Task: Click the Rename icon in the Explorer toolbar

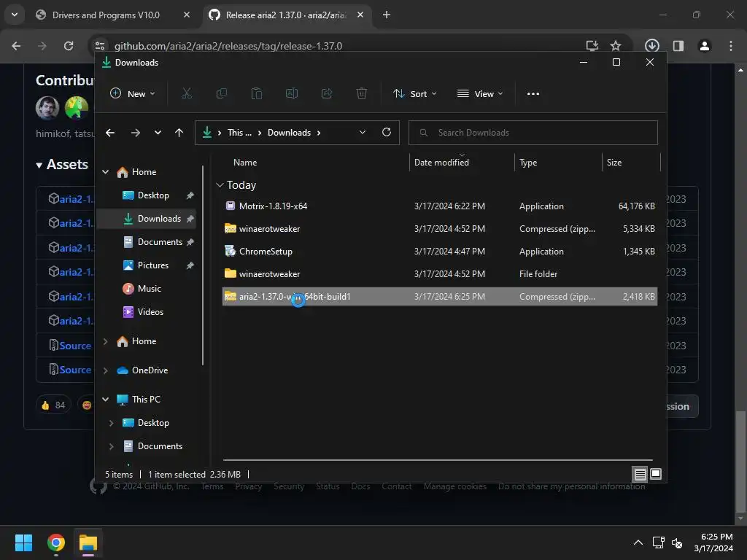Action: (x=292, y=94)
